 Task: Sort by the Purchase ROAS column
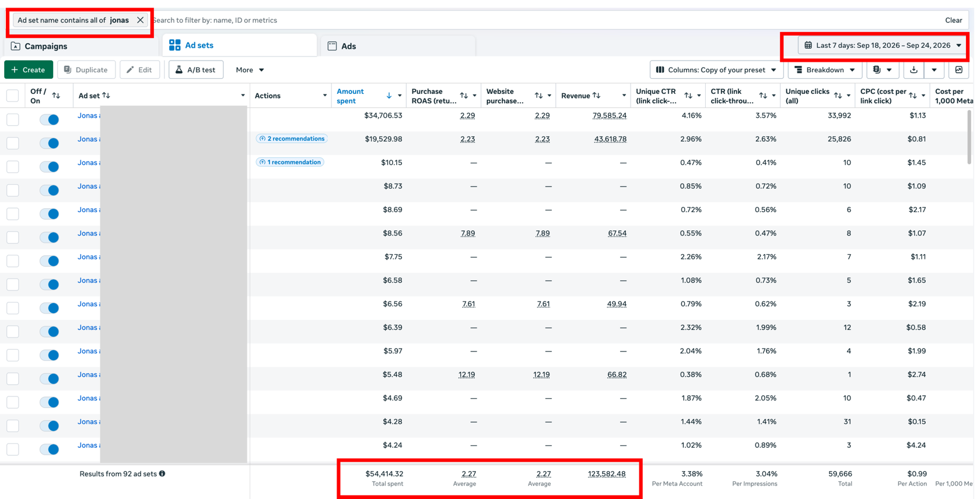[x=464, y=96]
